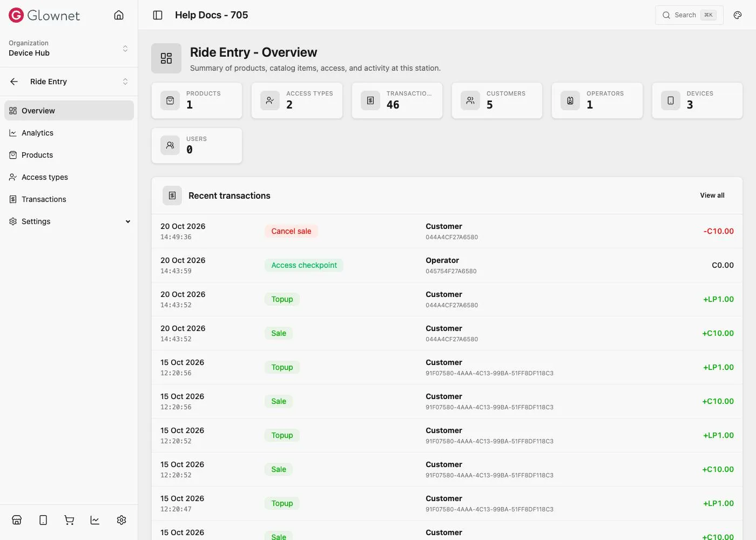The image size is (756, 540).
Task: Open the device icon in bottom bar
Action: click(x=43, y=520)
